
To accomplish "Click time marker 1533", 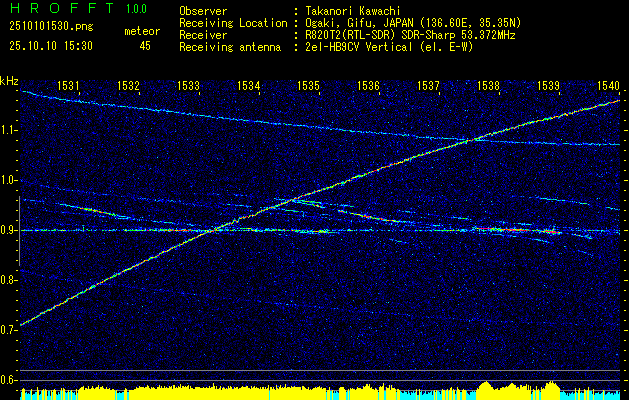I will 188,85.
